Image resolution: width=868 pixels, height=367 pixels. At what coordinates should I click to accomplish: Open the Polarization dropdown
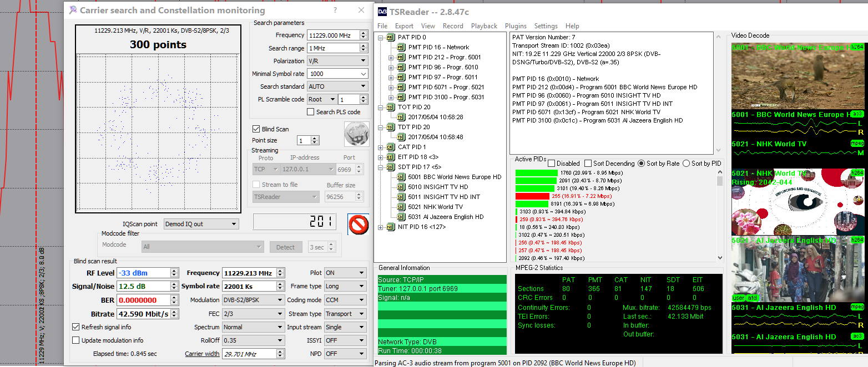coord(337,61)
